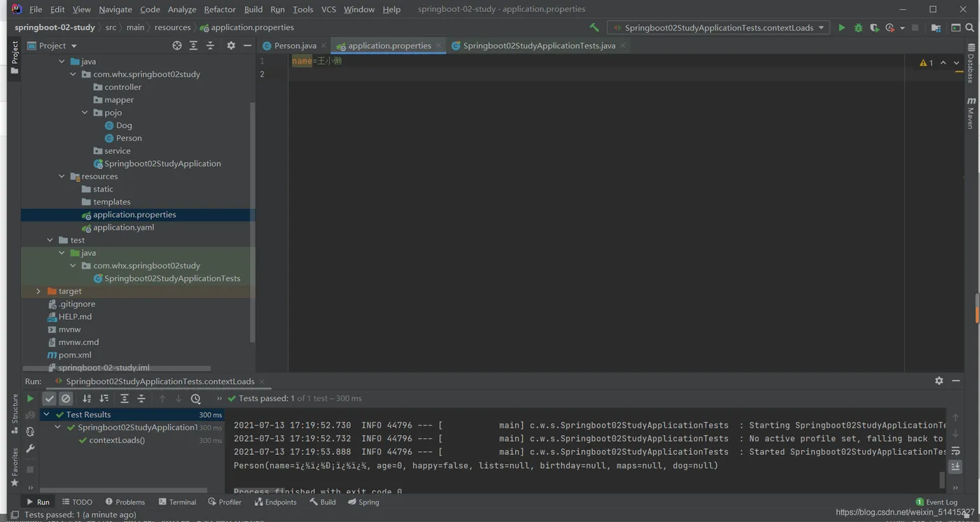Open the Problems tool window

click(x=125, y=502)
